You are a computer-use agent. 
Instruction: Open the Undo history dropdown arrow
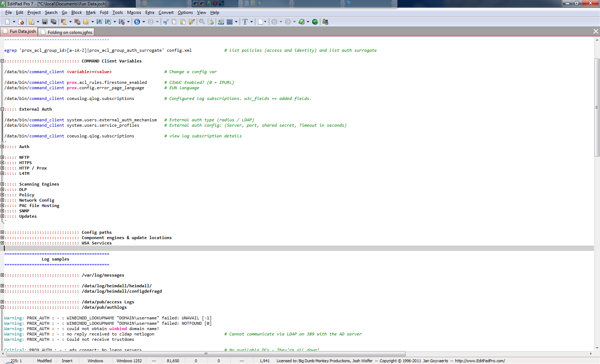[144, 22]
